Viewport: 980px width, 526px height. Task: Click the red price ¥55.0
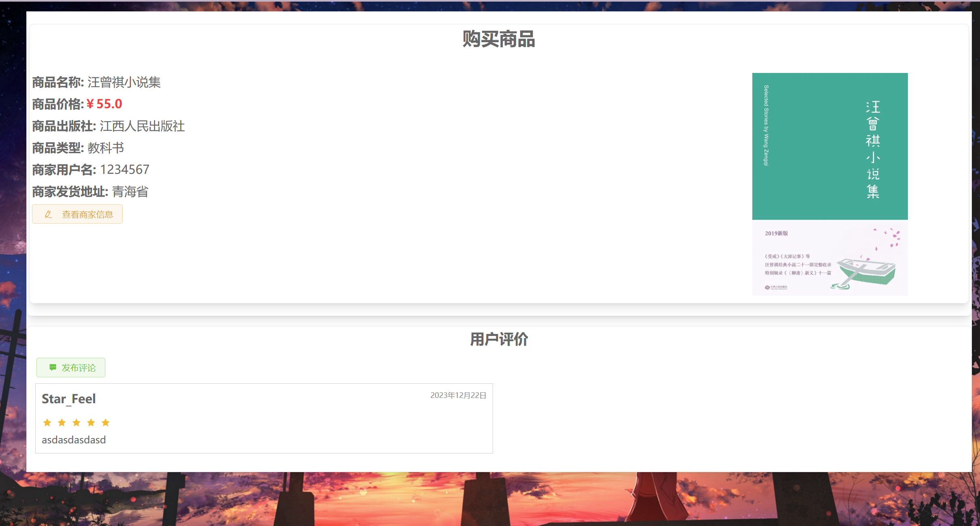pos(104,104)
